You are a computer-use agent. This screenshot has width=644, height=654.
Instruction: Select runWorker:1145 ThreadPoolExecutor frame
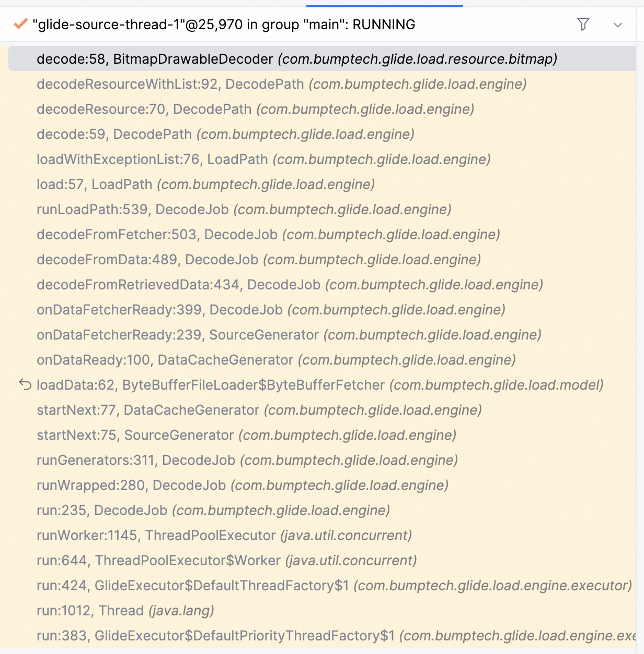(x=224, y=535)
